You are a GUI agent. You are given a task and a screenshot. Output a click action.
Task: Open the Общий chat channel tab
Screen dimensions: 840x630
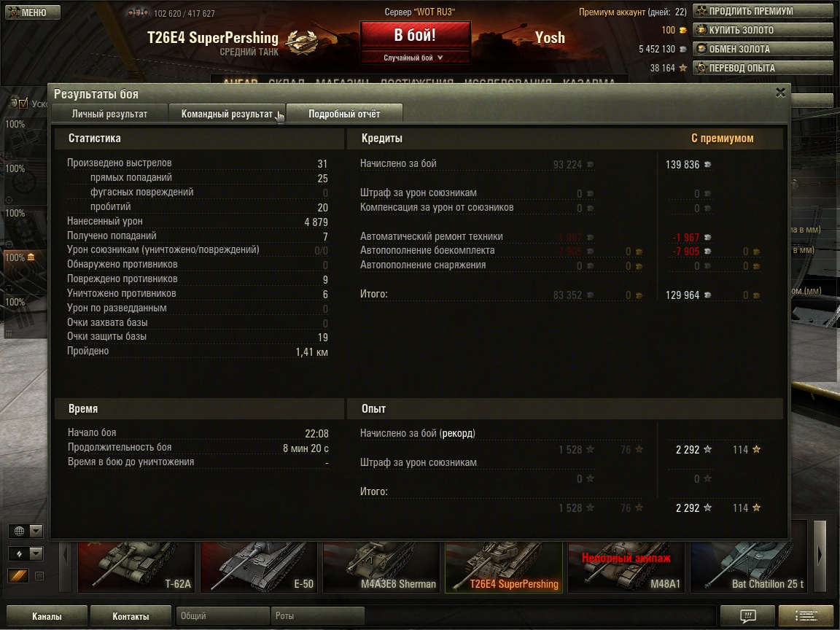pyautogui.click(x=222, y=615)
